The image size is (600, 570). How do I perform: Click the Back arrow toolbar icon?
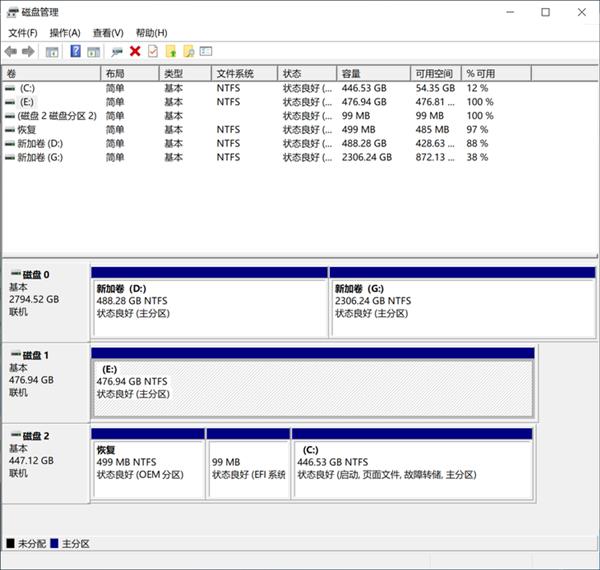(x=11, y=51)
